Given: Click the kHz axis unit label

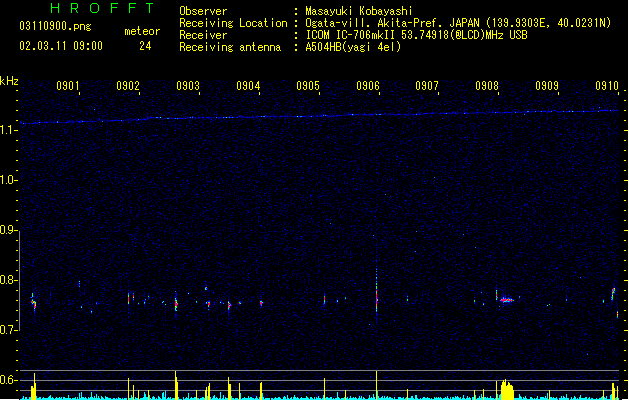Looking at the screenshot, I should (9, 81).
